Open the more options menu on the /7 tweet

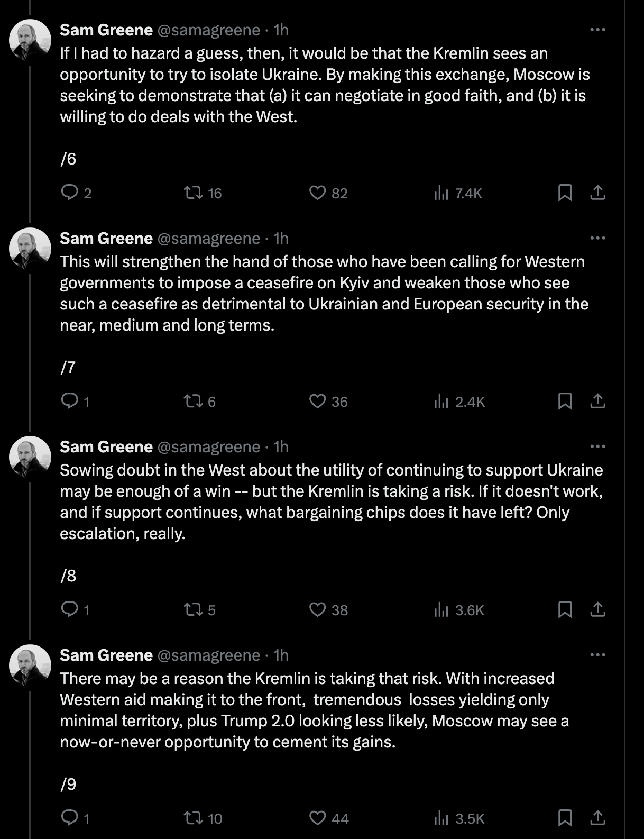pyautogui.click(x=598, y=238)
